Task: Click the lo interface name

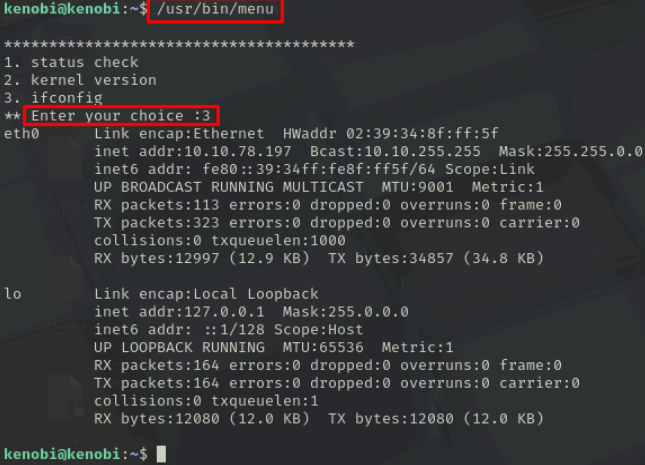Action: [x=13, y=294]
